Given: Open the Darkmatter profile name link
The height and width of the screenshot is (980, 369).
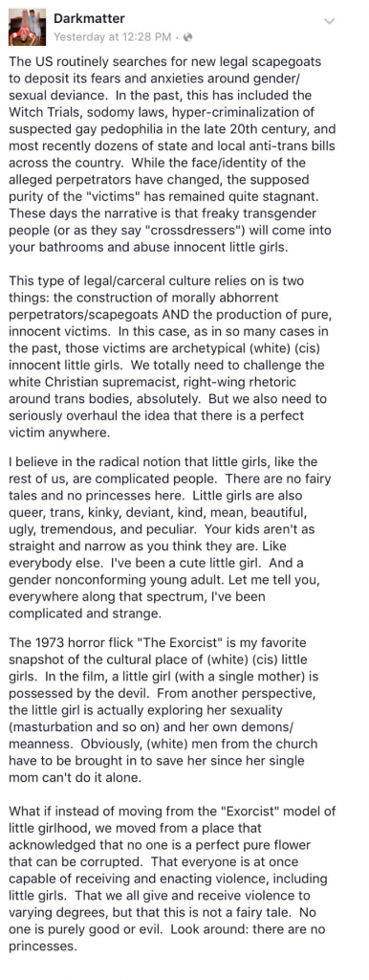Looking at the screenshot, I should pyautogui.click(x=87, y=20).
